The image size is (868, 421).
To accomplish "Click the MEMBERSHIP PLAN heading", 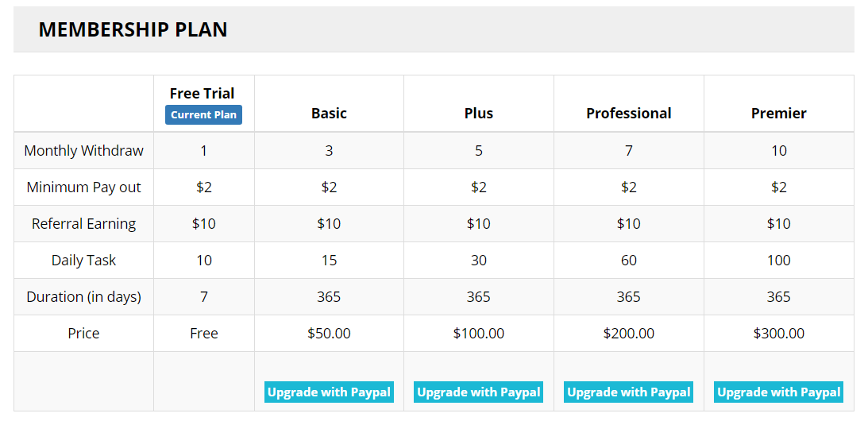I will tap(133, 29).
